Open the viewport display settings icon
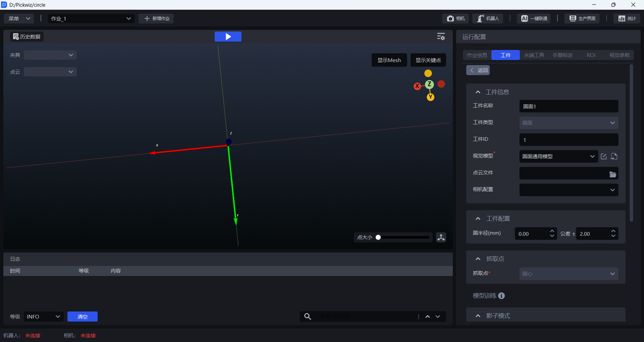Screen dimensions: 644x342 tap(441, 37)
